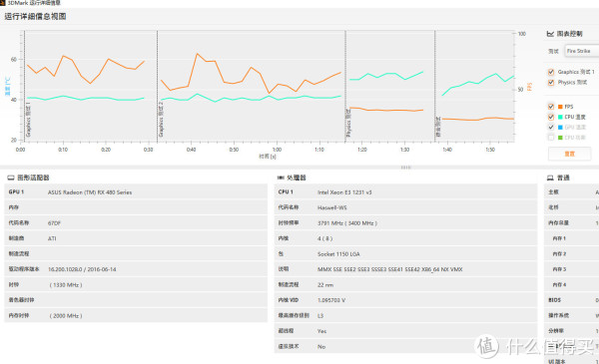Click the Graphics 测试 1 chart marker
599x364 pixels.
tap(28, 120)
